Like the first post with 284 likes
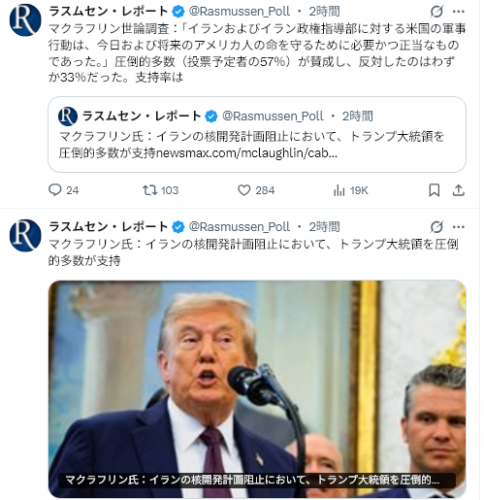 (256, 190)
